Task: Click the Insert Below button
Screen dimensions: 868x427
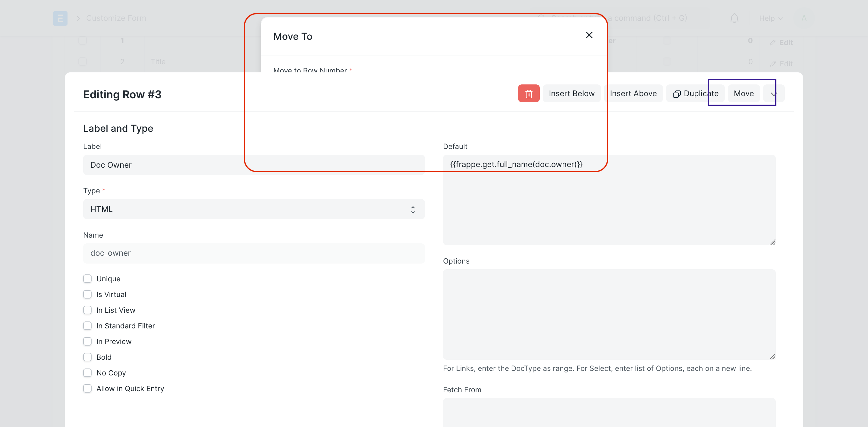Action: point(571,93)
